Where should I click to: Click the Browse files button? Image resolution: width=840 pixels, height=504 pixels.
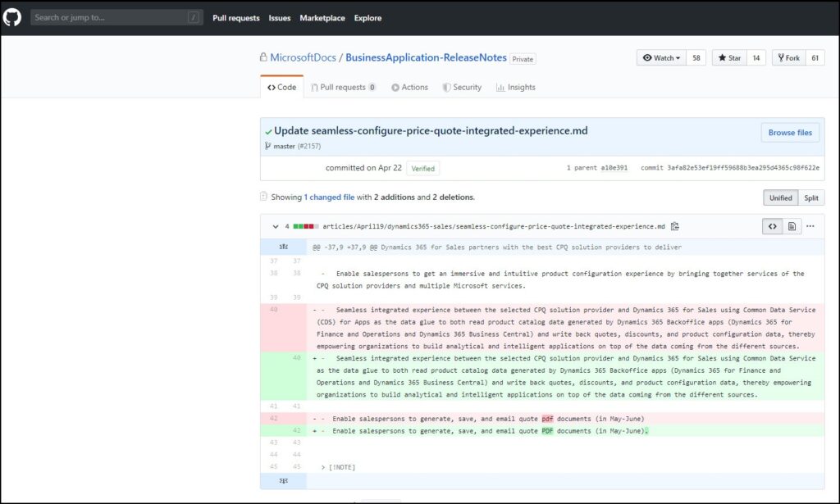789,132
